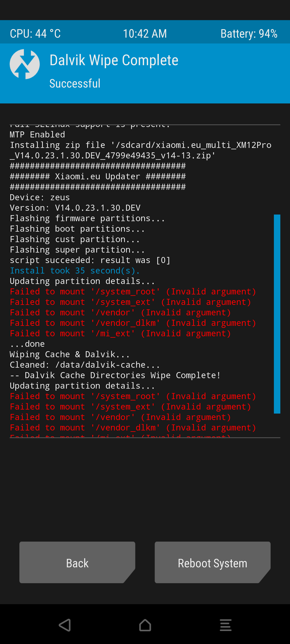Image resolution: width=290 pixels, height=644 pixels.
Task: Click the 'Wiping Cache & Dalvik...' line
Action: pyautogui.click(x=70, y=354)
